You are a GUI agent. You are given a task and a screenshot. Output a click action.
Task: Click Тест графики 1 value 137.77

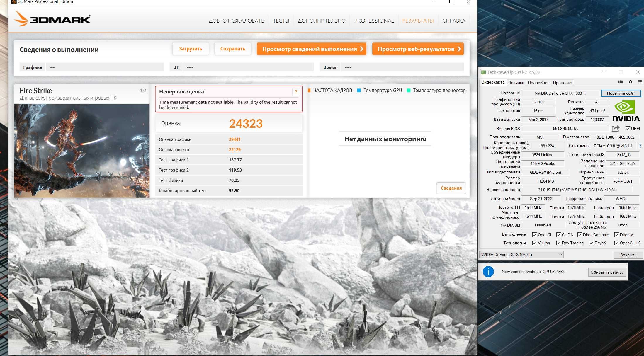click(235, 160)
